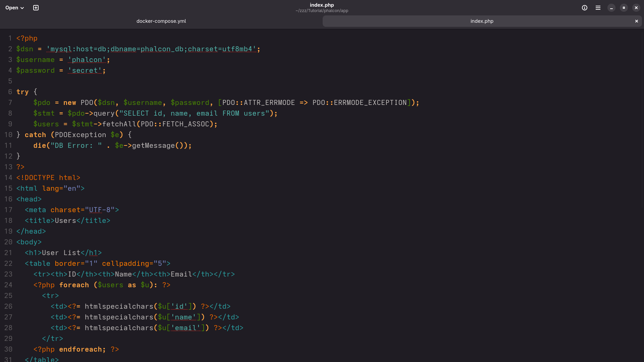This screenshot has width=644, height=362.
Task: Click the try keyword on line 6
Action: click(x=22, y=92)
